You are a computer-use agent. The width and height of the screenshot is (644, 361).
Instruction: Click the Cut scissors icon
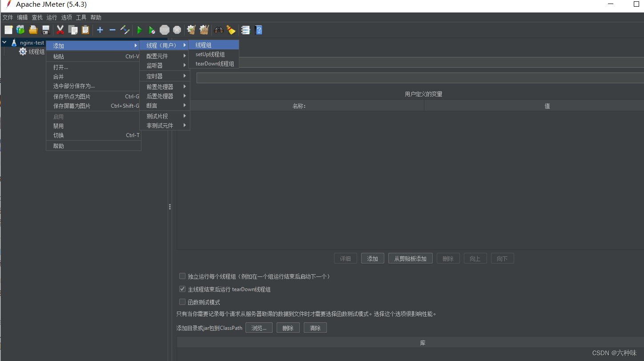tap(60, 30)
